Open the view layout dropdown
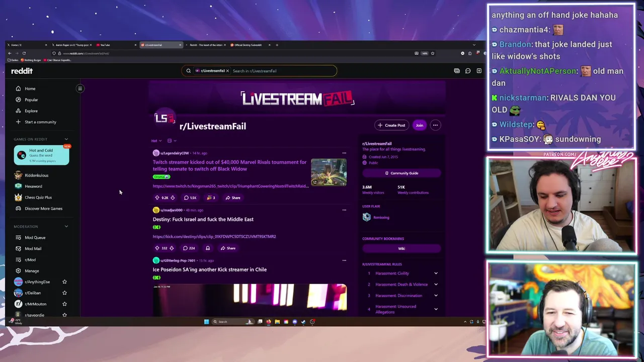Screen dimensions: 644x362 (172, 141)
